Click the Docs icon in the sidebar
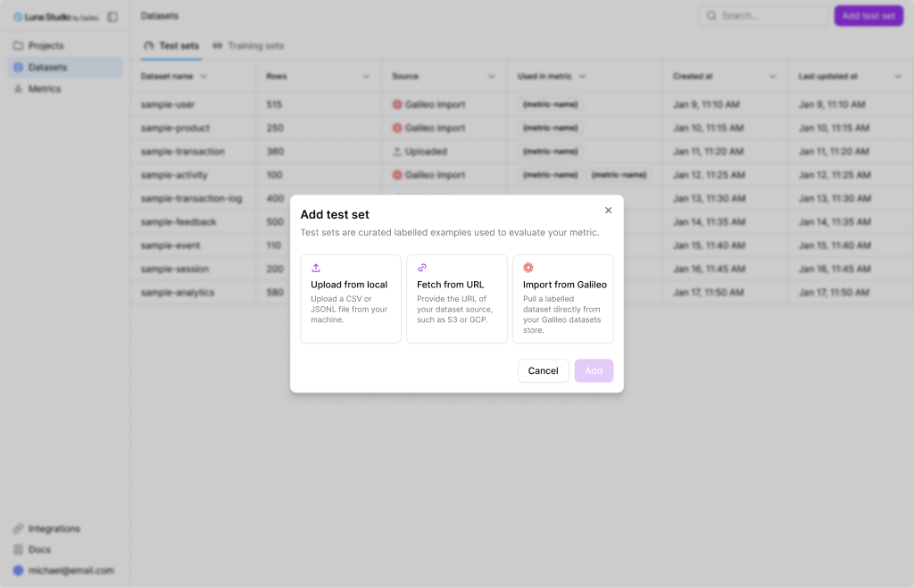 18,550
